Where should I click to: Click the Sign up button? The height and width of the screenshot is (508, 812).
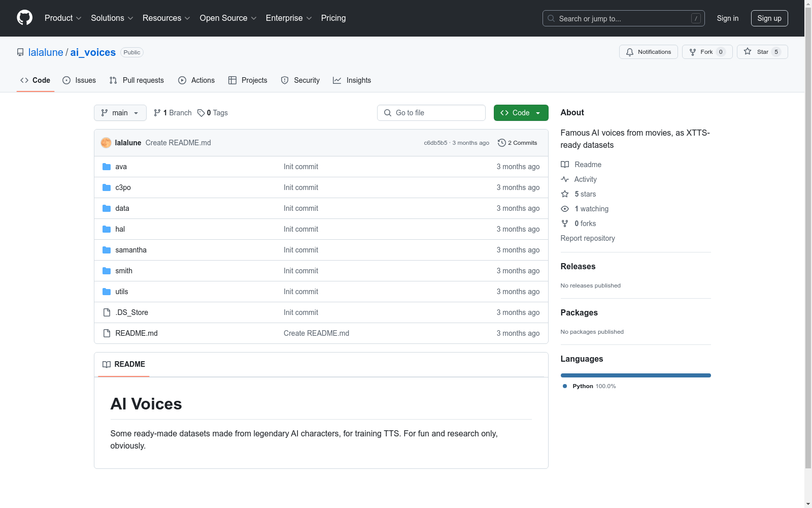(769, 18)
